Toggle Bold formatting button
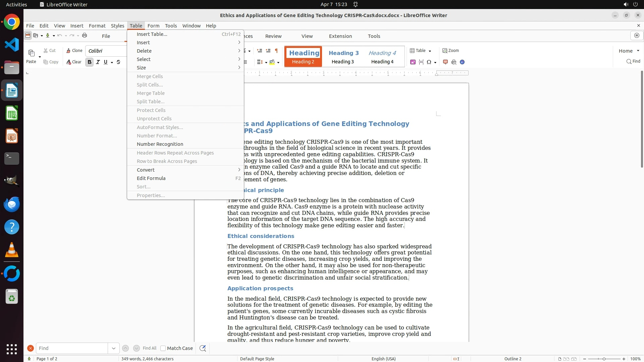This screenshot has height=362, width=644. click(x=89, y=62)
